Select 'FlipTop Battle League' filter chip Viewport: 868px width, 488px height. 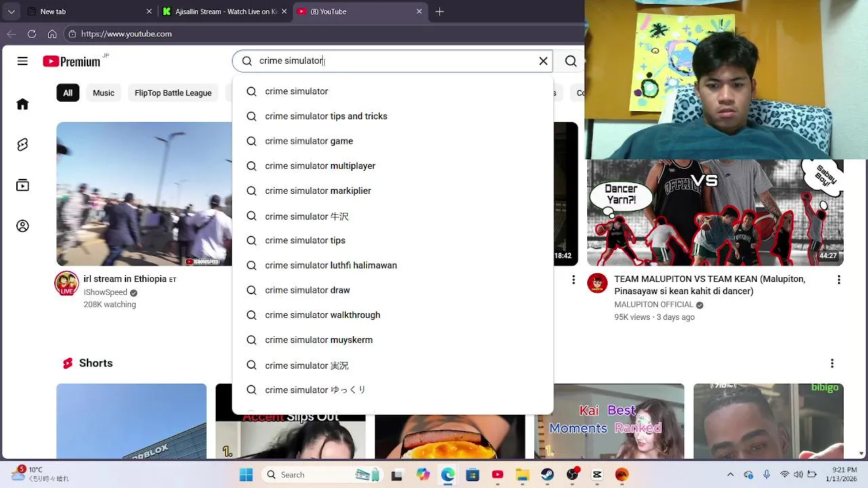tap(173, 93)
